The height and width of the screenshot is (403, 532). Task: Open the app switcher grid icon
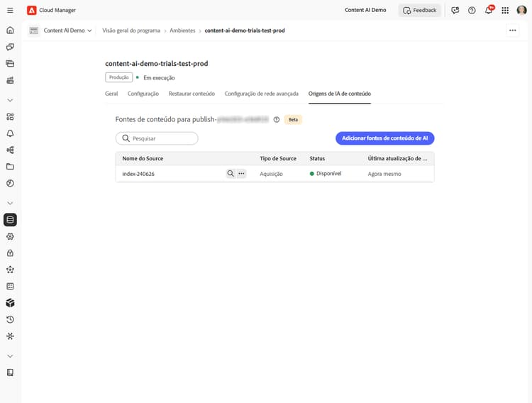click(505, 10)
